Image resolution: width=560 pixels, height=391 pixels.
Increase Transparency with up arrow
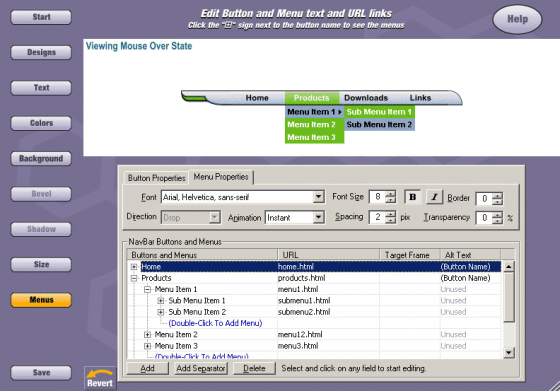click(x=498, y=215)
